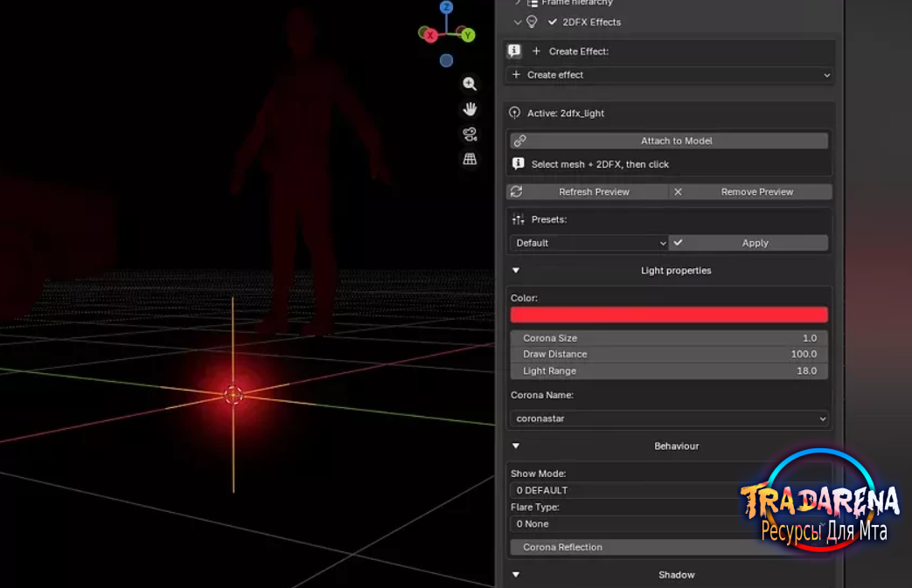
Task: Toggle Corona Reflection option
Action: click(x=669, y=547)
